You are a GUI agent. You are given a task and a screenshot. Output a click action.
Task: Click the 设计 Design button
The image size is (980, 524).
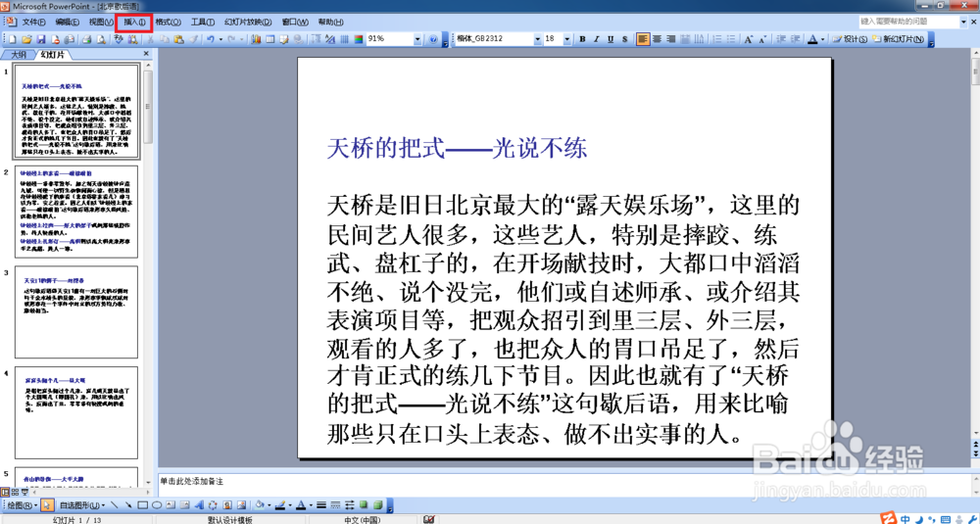pos(850,39)
